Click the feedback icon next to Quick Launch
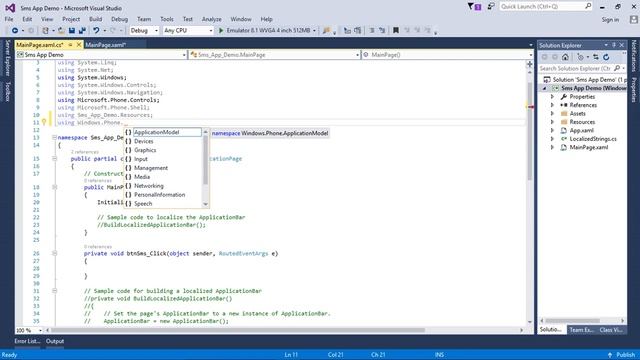The image size is (640, 360). (491, 7)
